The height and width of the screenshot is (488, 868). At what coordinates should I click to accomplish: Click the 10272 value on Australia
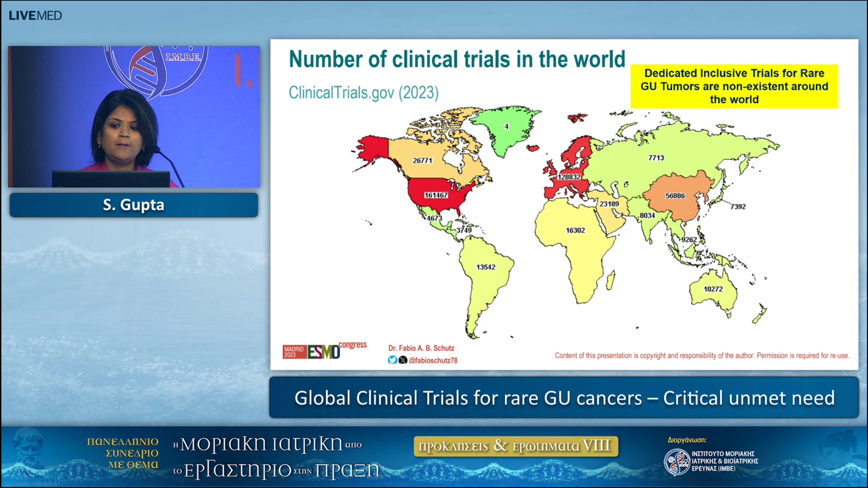coord(713,289)
